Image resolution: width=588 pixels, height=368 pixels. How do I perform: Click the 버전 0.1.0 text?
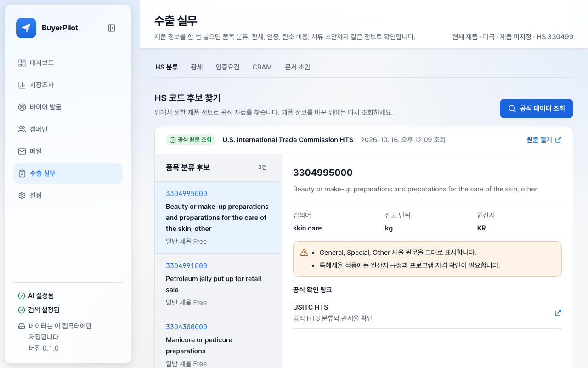[x=44, y=348]
